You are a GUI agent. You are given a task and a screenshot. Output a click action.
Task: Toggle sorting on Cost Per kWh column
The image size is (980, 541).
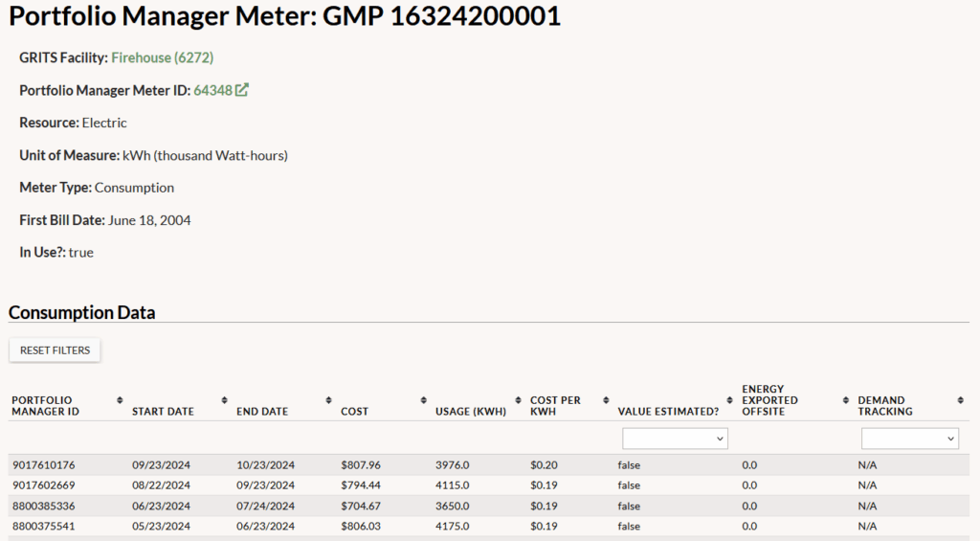tap(605, 400)
